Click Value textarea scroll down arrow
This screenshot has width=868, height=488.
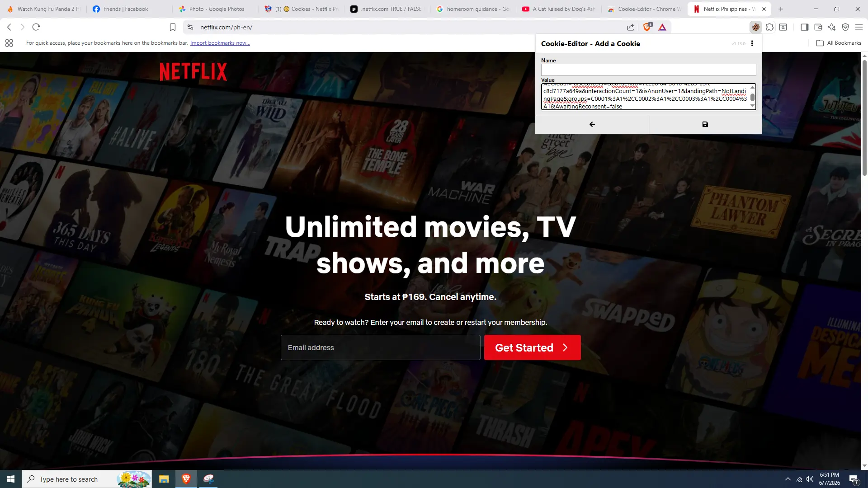click(x=752, y=106)
